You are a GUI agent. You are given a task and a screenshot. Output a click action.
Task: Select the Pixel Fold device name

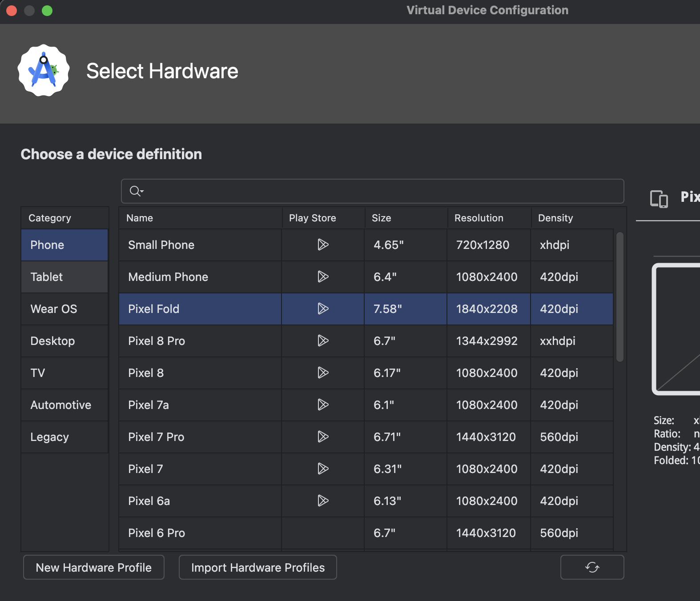pos(200,309)
